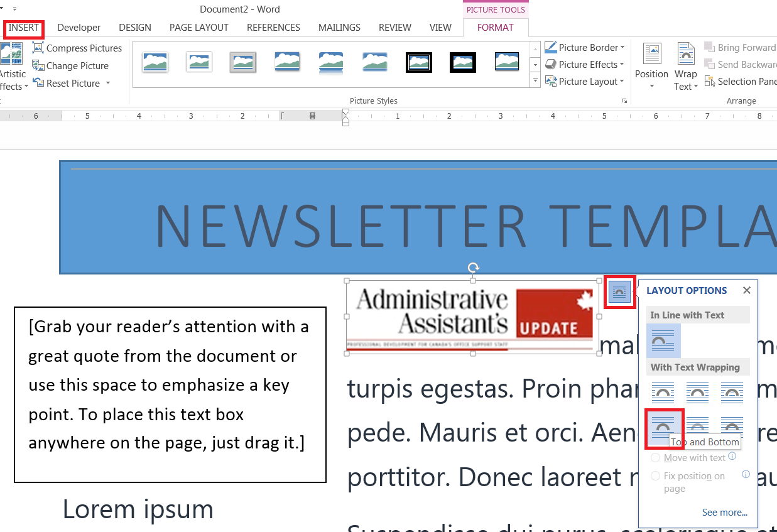Open the Reset Picture dropdown arrow
Viewport: 777px width, 532px height.
(108, 83)
